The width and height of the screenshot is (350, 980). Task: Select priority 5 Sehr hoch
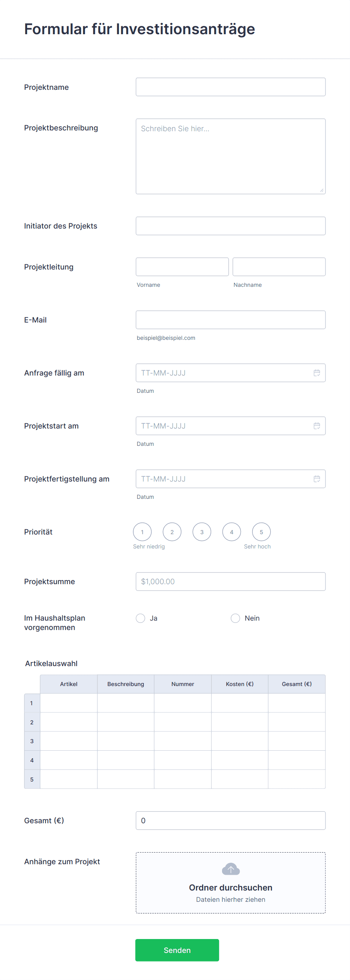point(261,532)
